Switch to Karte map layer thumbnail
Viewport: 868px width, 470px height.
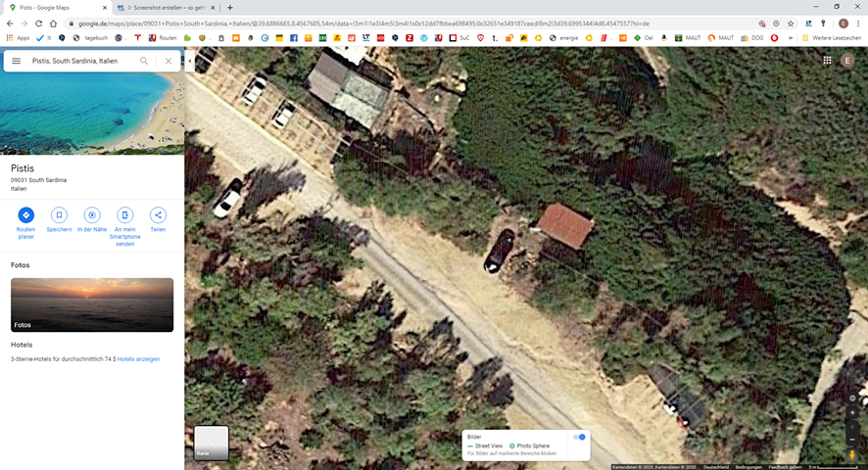(212, 443)
